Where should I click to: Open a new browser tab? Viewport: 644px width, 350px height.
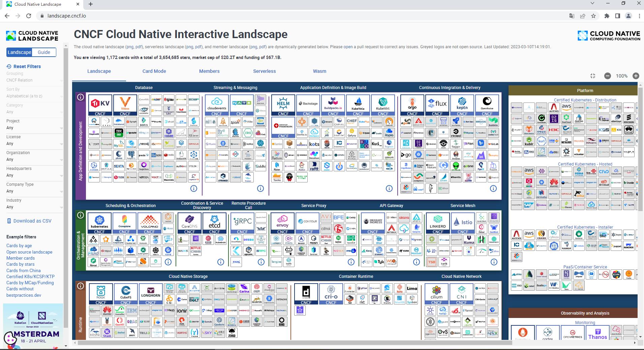[x=91, y=4]
